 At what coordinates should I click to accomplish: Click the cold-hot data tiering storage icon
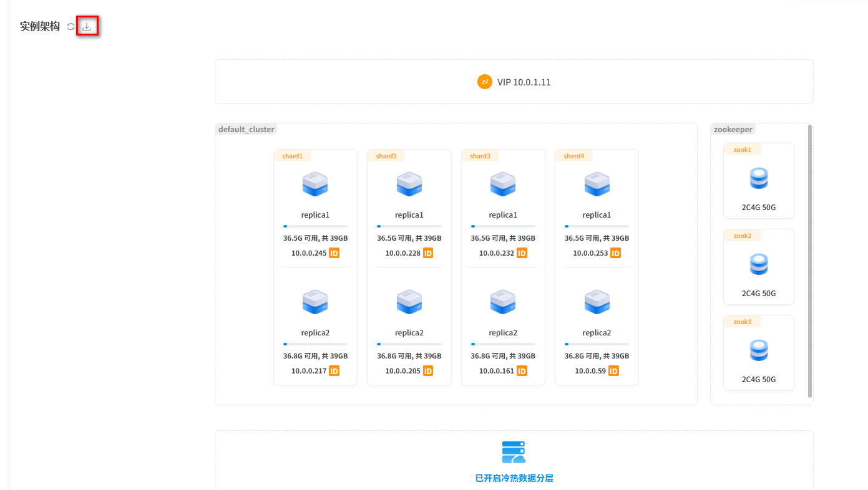coord(514,452)
